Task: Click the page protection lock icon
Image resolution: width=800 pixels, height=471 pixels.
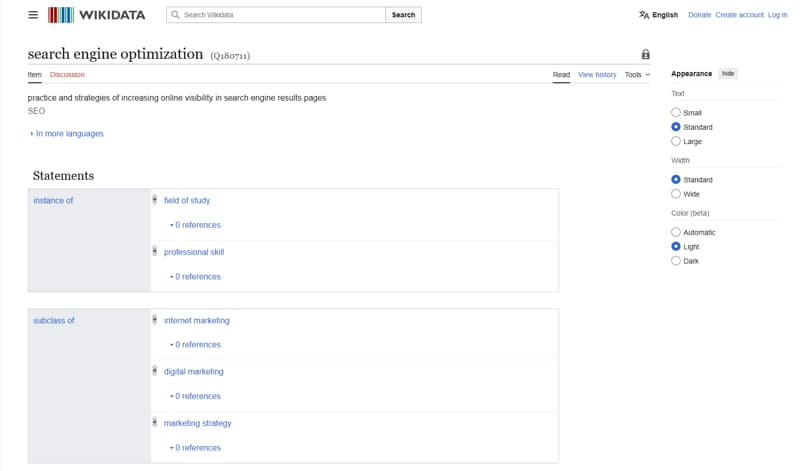Action: [x=645, y=54]
